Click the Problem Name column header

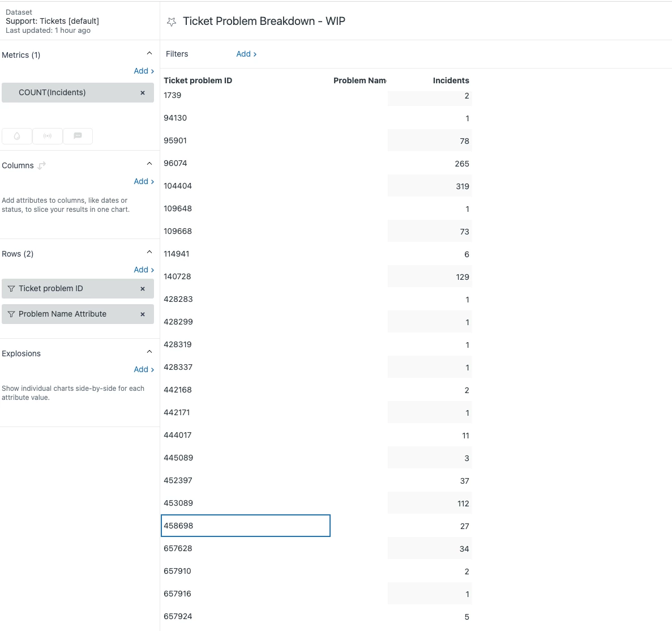coord(359,80)
